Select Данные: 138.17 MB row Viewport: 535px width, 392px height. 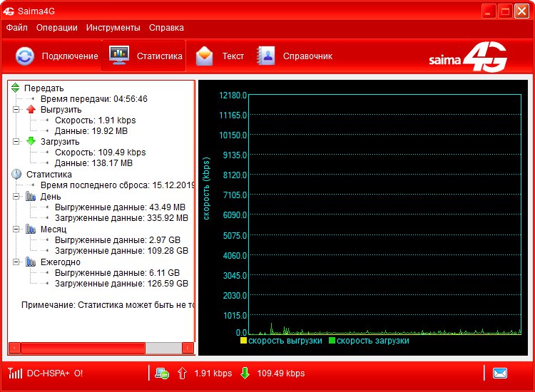tap(93, 163)
